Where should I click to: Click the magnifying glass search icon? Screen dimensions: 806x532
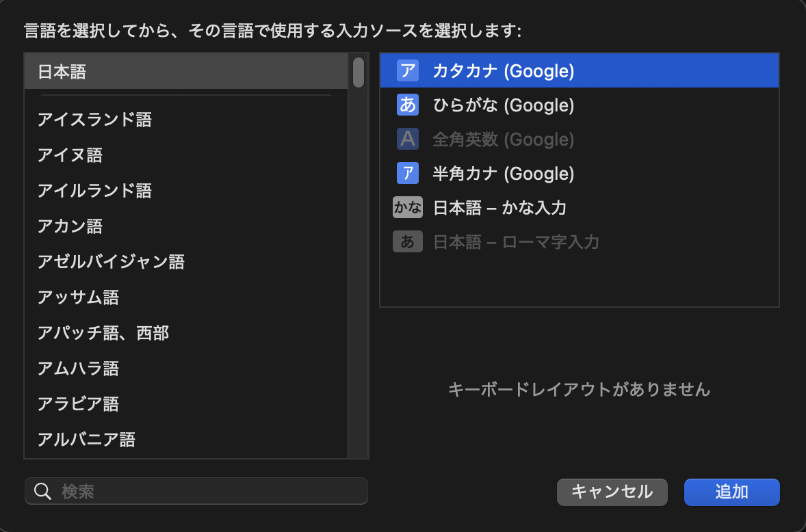pos(42,491)
